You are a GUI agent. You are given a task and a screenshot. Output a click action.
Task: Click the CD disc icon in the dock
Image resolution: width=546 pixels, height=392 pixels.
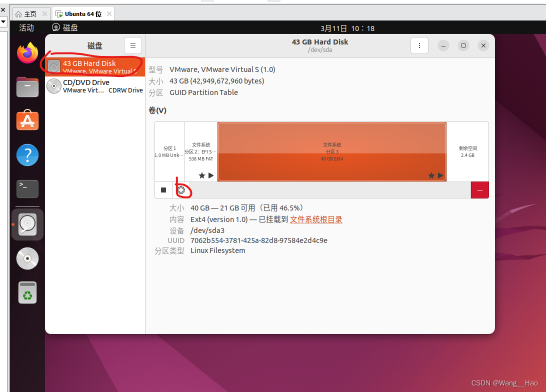pos(27,258)
